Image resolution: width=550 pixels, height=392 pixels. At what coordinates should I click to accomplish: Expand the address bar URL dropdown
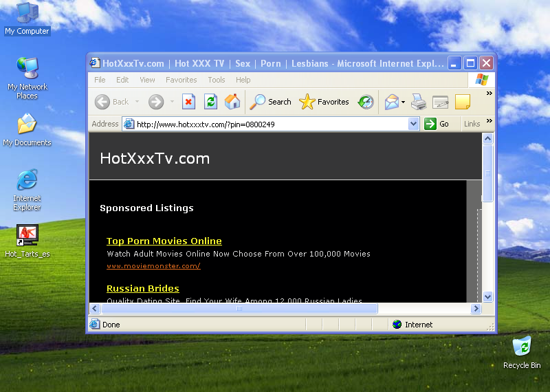[413, 124]
